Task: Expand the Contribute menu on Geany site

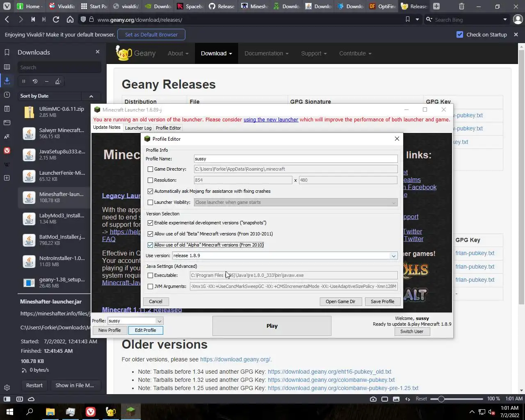Action: [x=355, y=53]
